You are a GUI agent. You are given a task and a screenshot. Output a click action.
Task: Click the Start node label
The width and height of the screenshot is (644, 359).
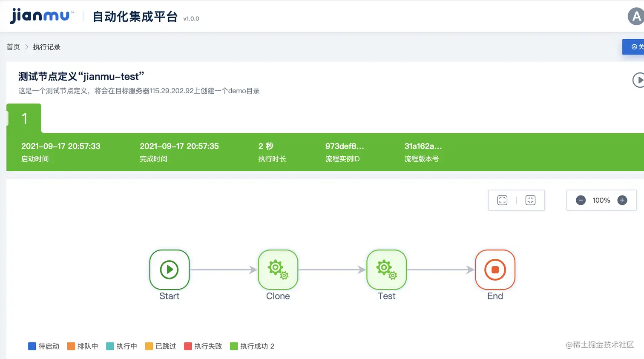(169, 296)
